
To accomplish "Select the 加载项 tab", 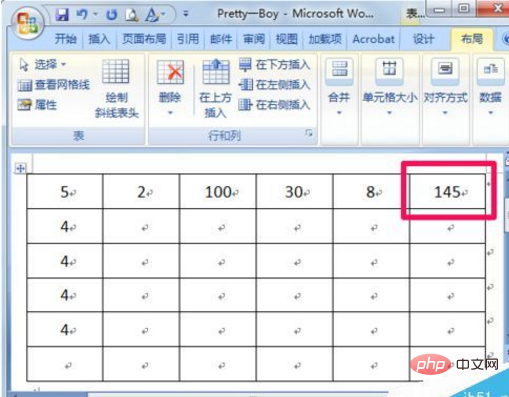I will pos(325,39).
